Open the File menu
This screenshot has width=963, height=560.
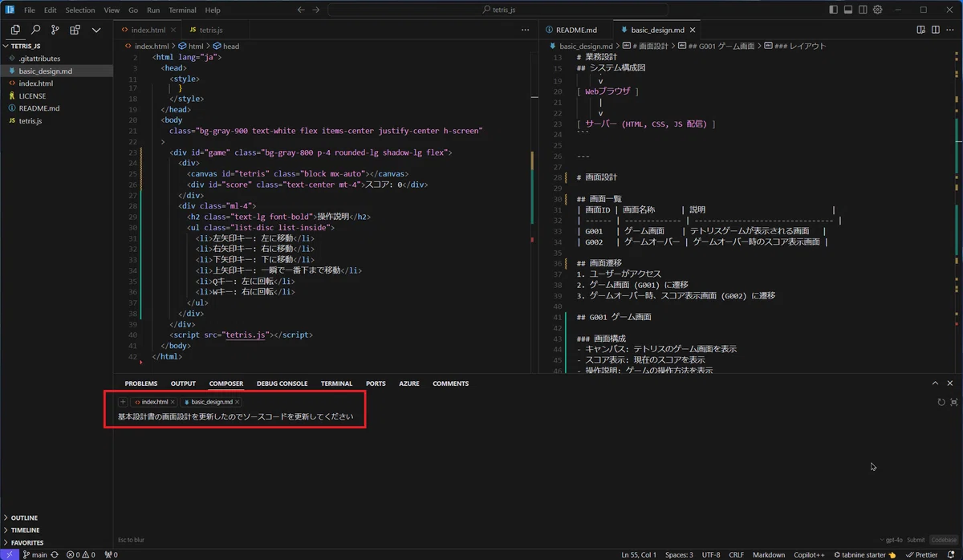click(x=29, y=10)
